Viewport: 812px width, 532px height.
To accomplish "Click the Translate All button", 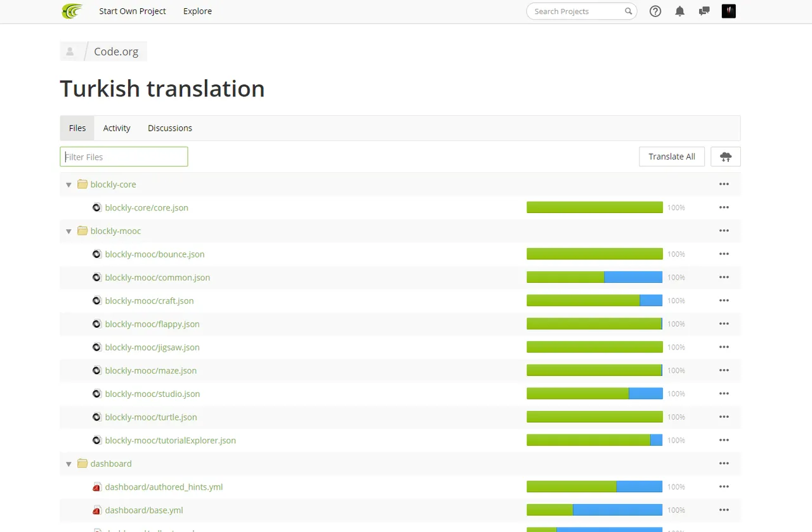I will (672, 157).
